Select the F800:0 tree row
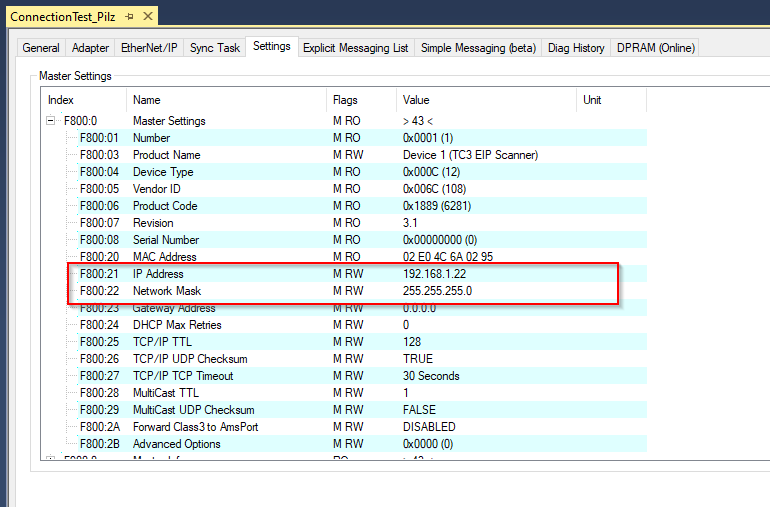Viewport: 770px width, 507px height. point(344,120)
